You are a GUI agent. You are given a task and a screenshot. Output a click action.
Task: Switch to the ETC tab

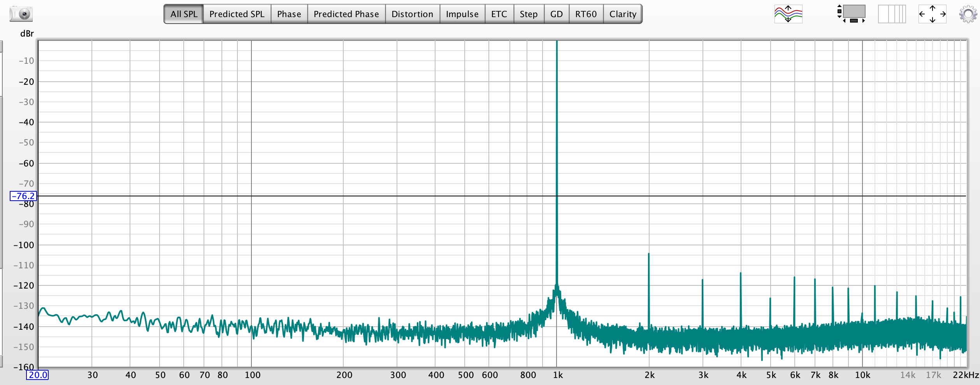pyautogui.click(x=499, y=14)
